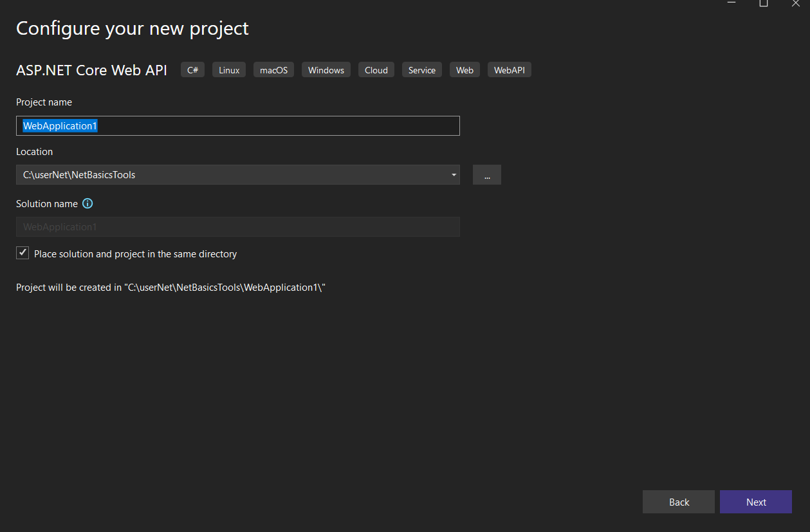Open the browse (...) location button
810x532 pixels.
pos(487,175)
